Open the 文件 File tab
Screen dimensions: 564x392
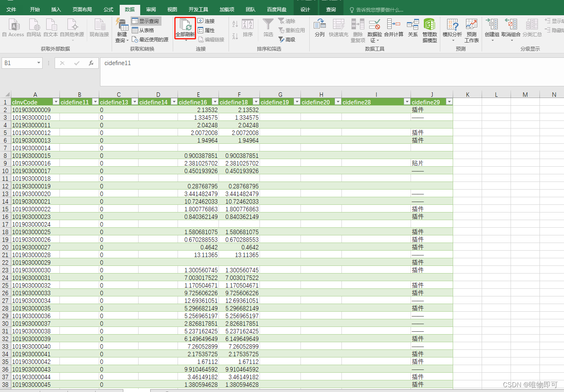[11, 9]
